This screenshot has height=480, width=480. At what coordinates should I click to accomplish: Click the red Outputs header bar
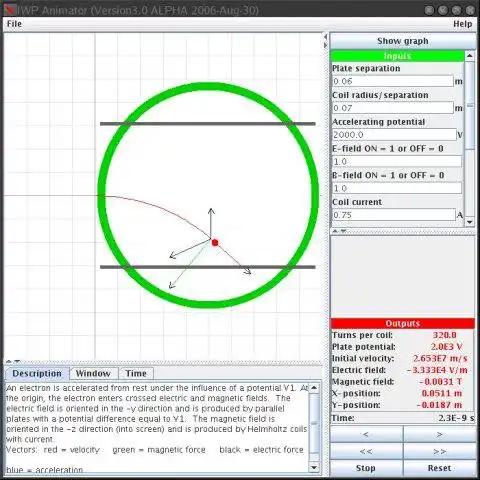pyautogui.click(x=402, y=323)
